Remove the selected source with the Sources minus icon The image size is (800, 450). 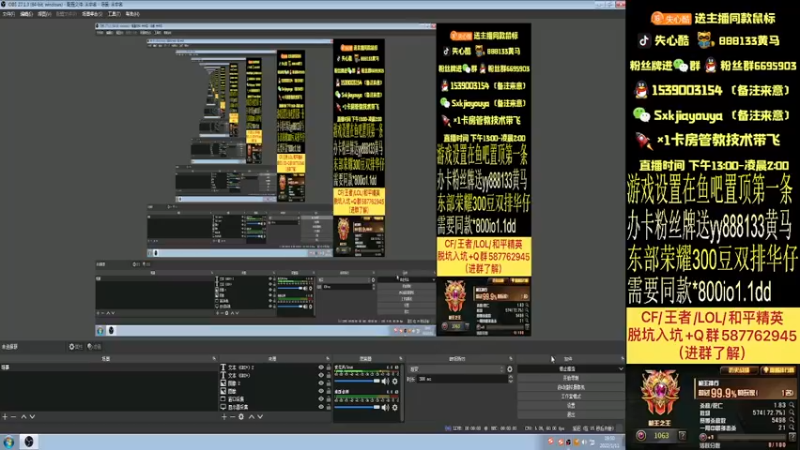(233, 417)
